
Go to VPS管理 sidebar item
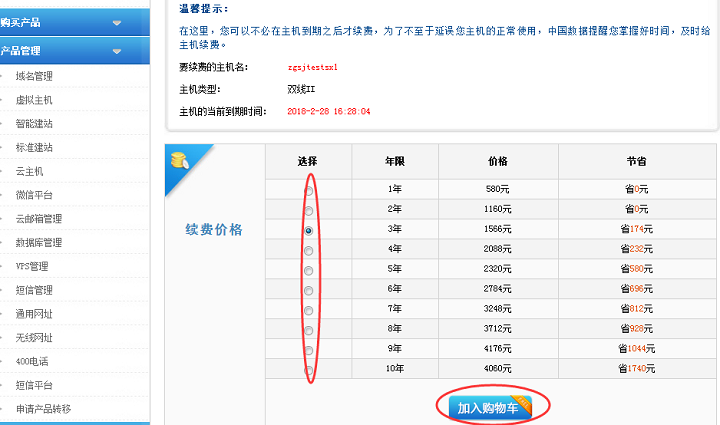point(32,266)
